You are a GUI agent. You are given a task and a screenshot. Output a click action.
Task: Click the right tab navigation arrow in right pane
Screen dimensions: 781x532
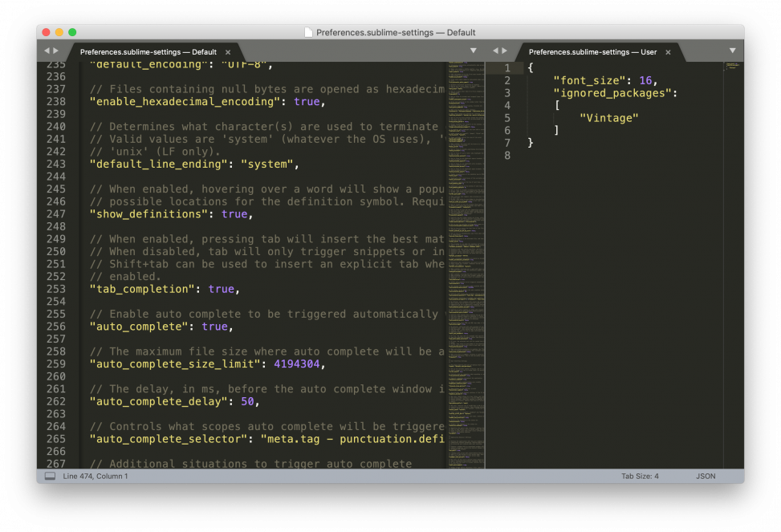click(x=506, y=50)
